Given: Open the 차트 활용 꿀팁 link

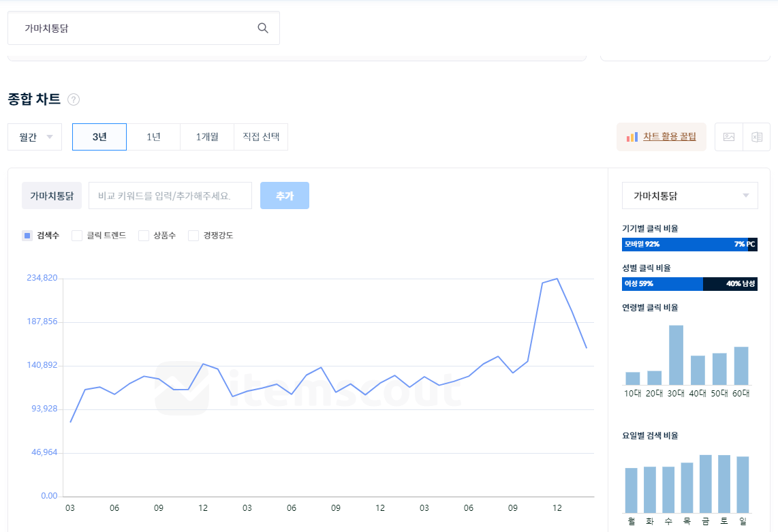Looking at the screenshot, I should pos(669,136).
